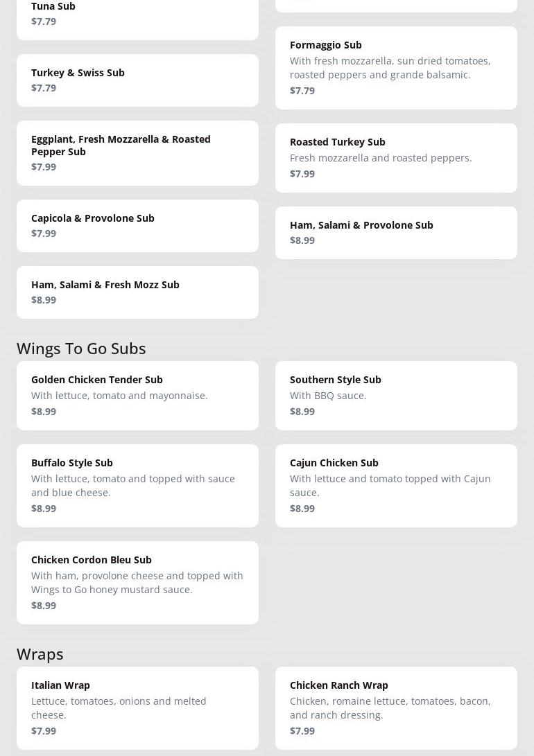
Task: Select the Golden Chicken Tender Sub
Action: click(x=137, y=396)
